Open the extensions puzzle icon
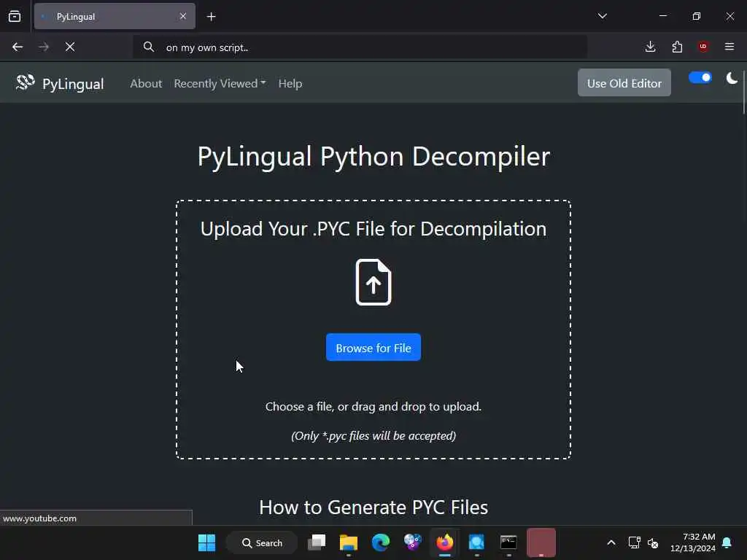 (677, 47)
